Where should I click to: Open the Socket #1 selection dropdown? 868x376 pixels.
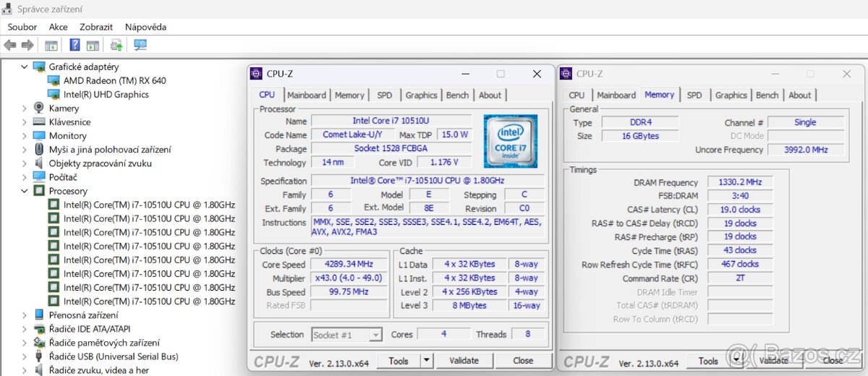[x=375, y=335]
